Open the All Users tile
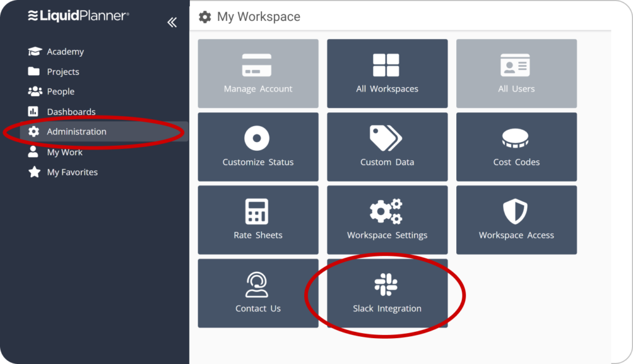The image size is (633, 364). tap(516, 74)
